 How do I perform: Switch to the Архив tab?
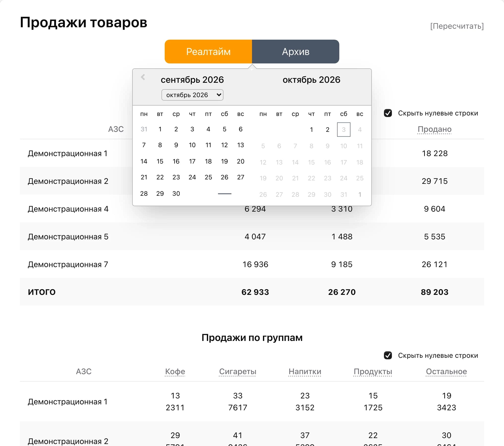coord(296,52)
